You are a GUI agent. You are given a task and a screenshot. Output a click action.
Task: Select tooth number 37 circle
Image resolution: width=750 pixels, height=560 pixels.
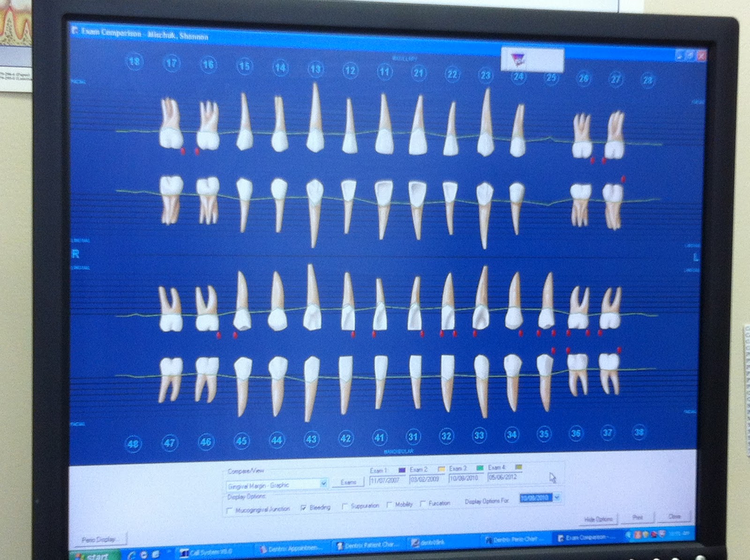click(x=607, y=432)
